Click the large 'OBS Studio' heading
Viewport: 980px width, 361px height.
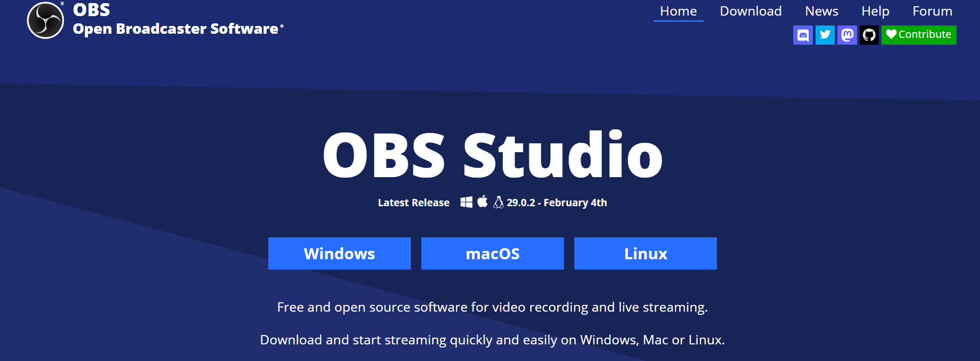click(492, 154)
